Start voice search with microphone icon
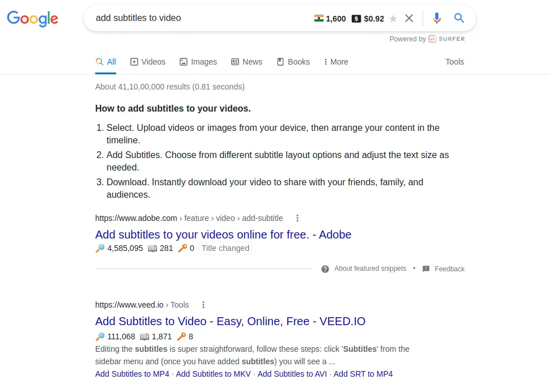Viewport: 549px width, 392px height. [x=436, y=18]
